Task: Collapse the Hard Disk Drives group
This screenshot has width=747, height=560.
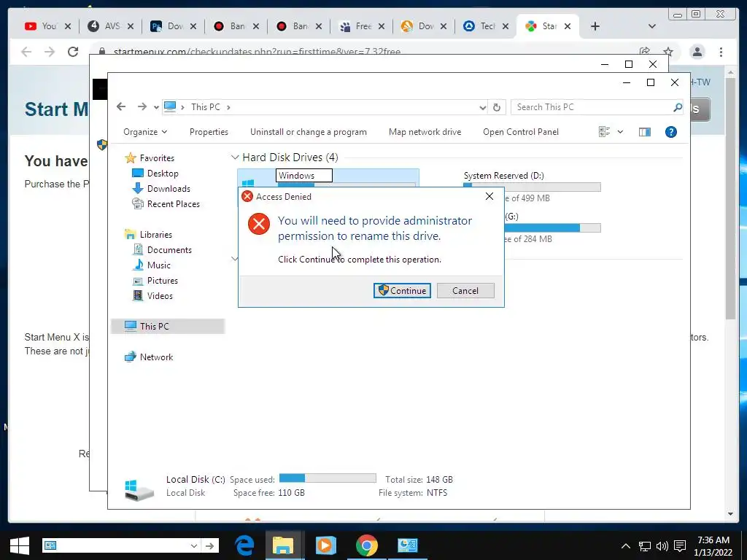Action: click(x=234, y=157)
